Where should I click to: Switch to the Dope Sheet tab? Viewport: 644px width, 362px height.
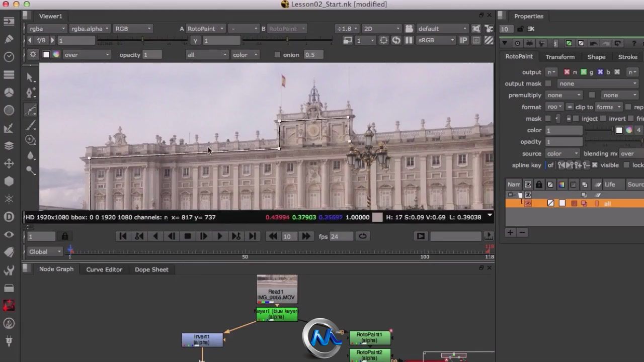click(x=151, y=269)
